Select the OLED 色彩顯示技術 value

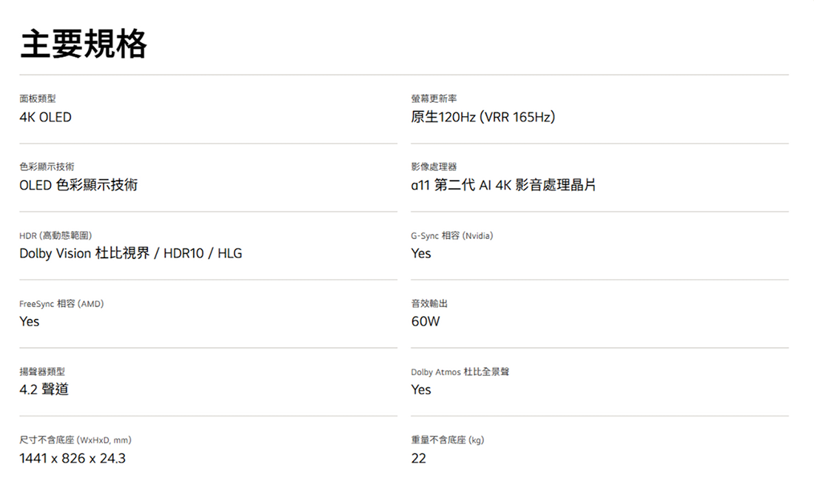click(x=78, y=185)
